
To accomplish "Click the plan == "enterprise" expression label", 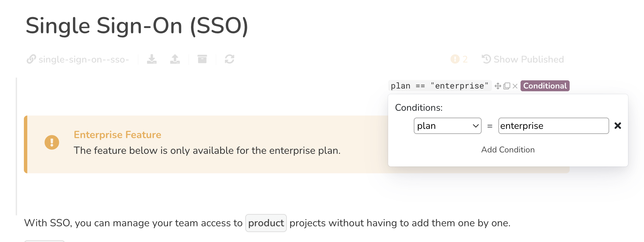I will pos(439,86).
